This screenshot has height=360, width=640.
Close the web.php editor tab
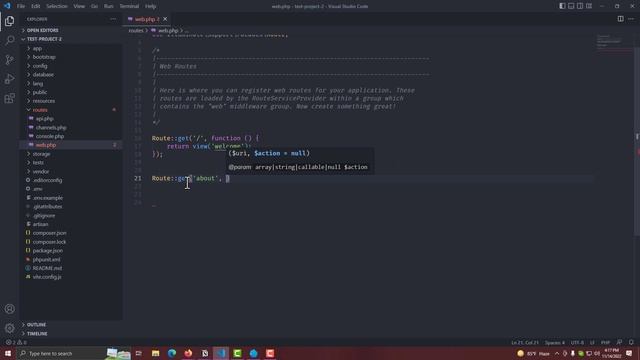165,19
